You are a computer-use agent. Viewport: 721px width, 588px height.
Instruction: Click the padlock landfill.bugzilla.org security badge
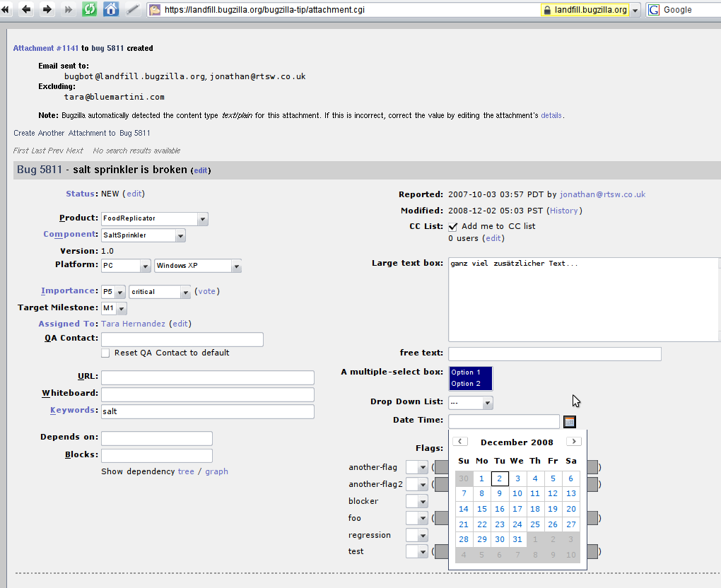tap(585, 10)
